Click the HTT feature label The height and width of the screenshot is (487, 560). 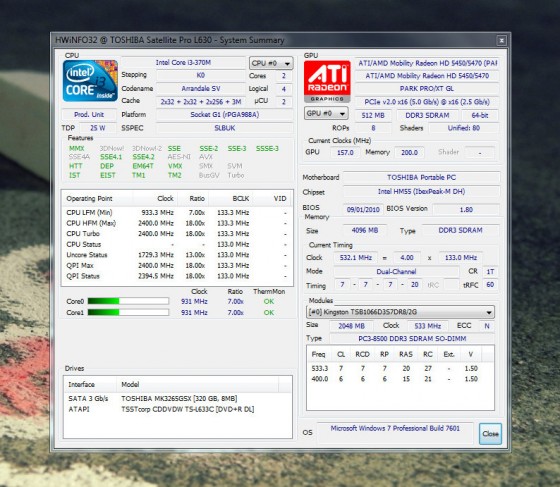[x=75, y=166]
